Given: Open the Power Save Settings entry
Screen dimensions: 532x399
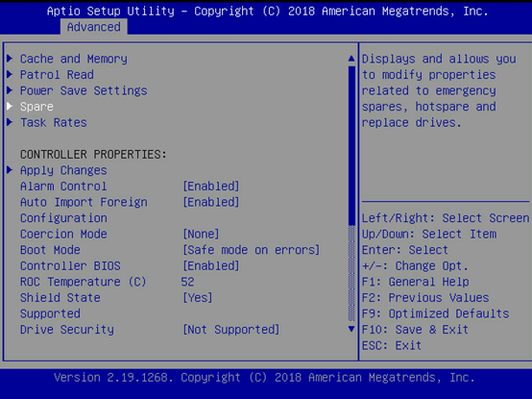Looking at the screenshot, I should click(x=84, y=90).
